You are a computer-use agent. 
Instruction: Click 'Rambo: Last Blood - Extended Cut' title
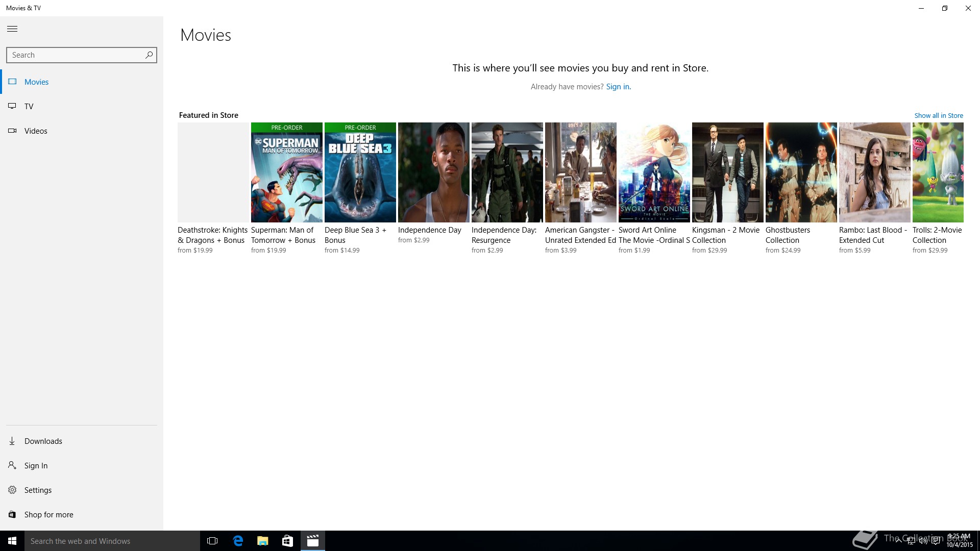pyautogui.click(x=873, y=235)
